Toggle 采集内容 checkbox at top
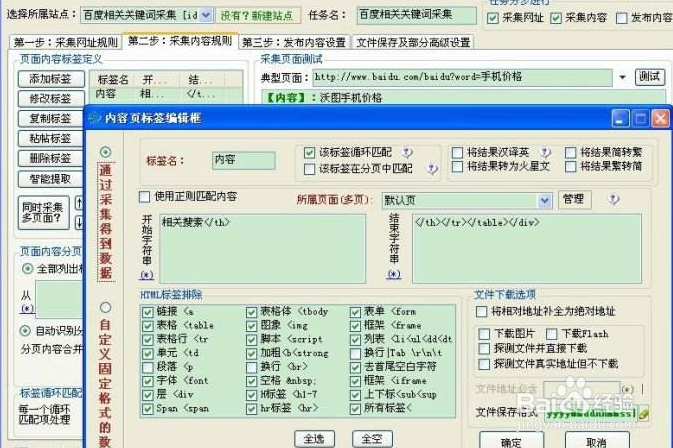The height and width of the screenshot is (448, 673). point(556,18)
